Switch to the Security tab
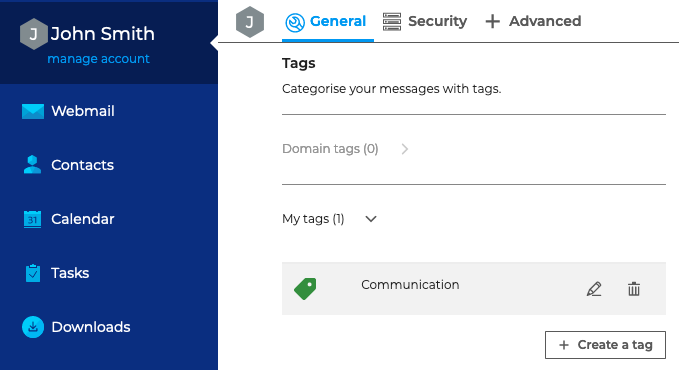 click(x=425, y=21)
